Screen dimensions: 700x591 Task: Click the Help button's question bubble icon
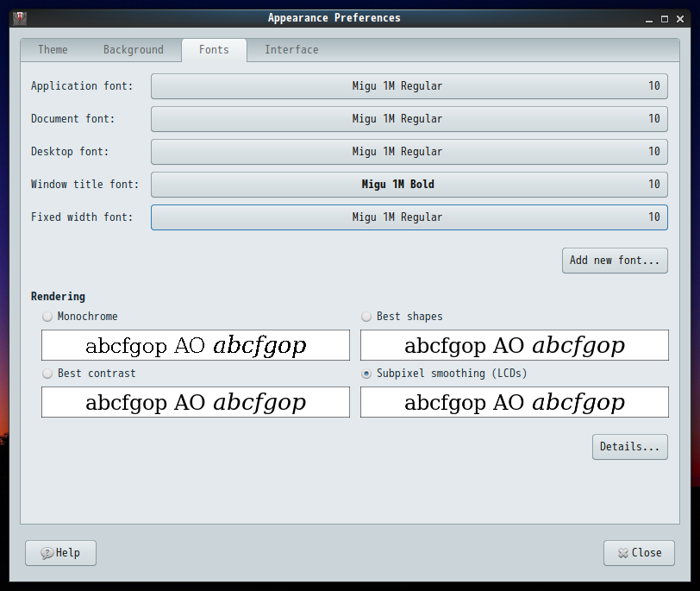(x=47, y=553)
